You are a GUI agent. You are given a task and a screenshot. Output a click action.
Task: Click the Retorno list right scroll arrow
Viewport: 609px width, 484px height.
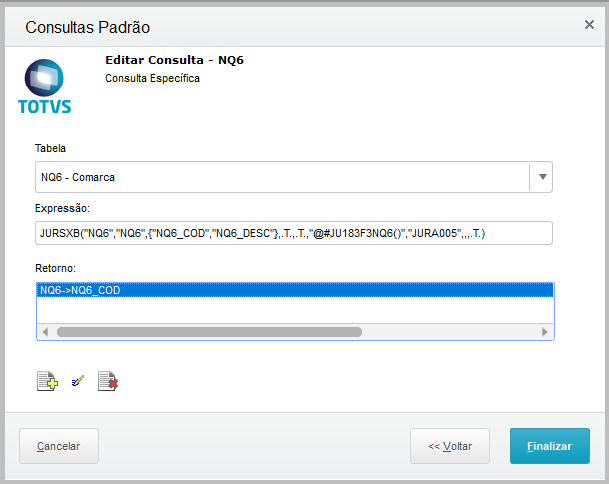tap(545, 331)
